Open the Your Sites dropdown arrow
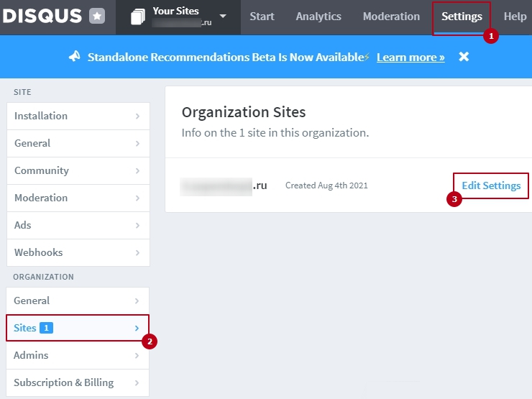This screenshot has height=399, width=532. coord(223,17)
